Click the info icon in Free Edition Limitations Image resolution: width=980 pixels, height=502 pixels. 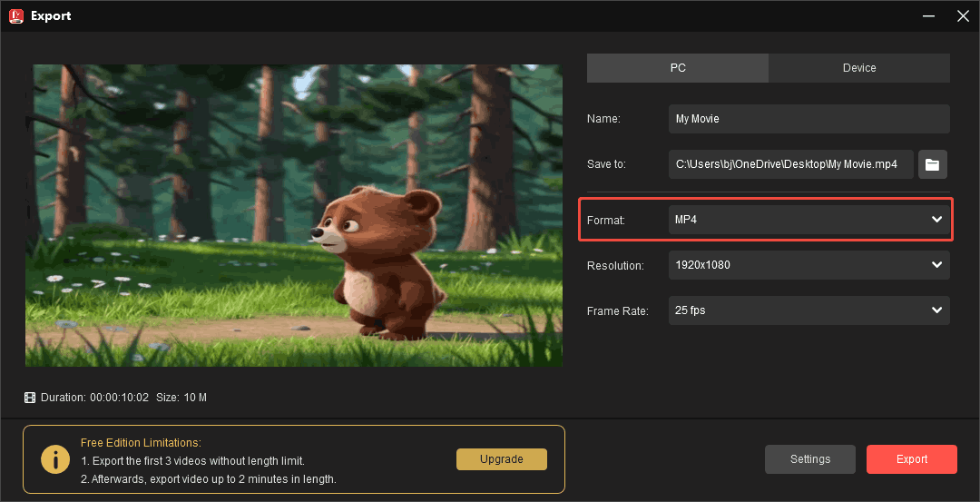(x=55, y=459)
